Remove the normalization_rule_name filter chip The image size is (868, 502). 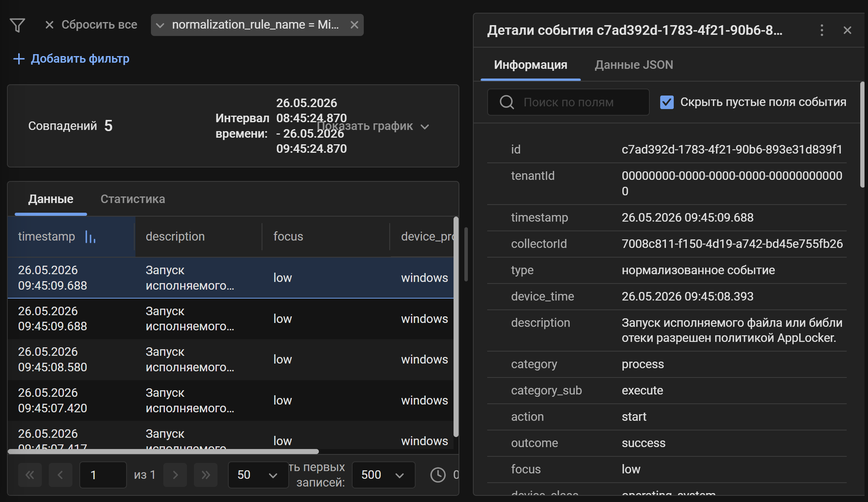[x=354, y=25]
